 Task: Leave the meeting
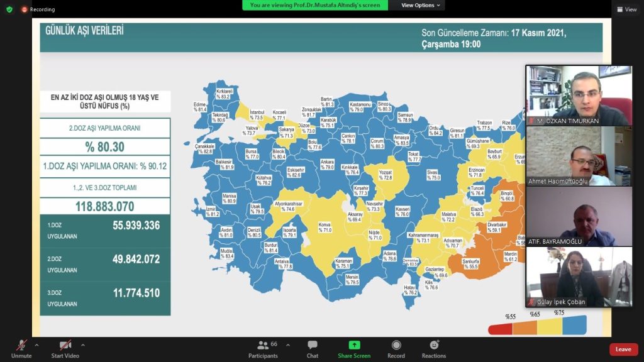[x=623, y=349]
